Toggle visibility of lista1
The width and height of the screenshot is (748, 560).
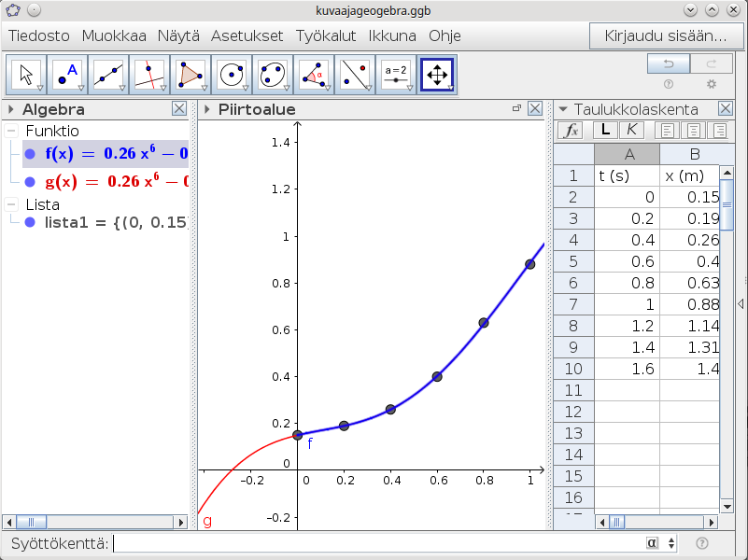pyautogui.click(x=31, y=222)
